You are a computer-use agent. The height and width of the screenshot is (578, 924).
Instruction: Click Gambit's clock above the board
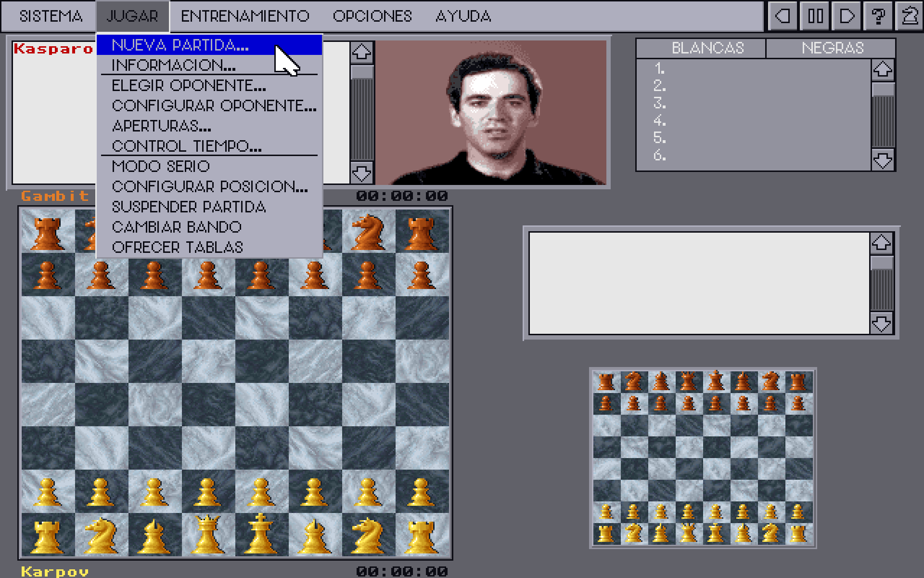402,196
